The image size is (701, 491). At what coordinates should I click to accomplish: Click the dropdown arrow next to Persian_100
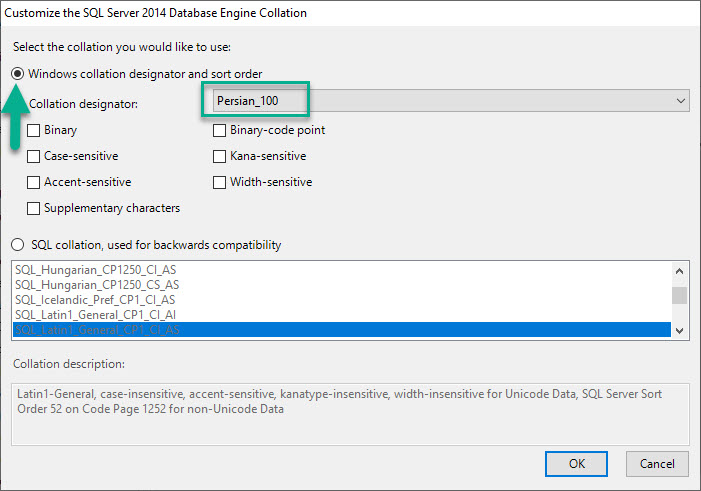click(x=681, y=101)
